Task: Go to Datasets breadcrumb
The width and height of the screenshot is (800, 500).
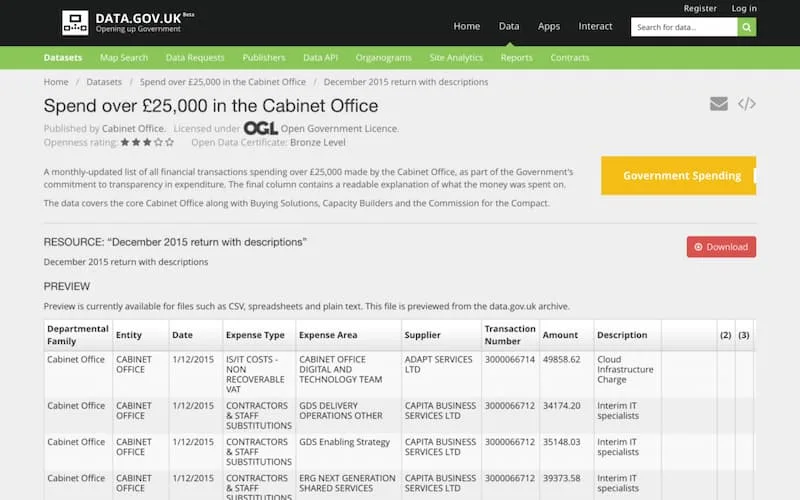Action: coord(104,82)
